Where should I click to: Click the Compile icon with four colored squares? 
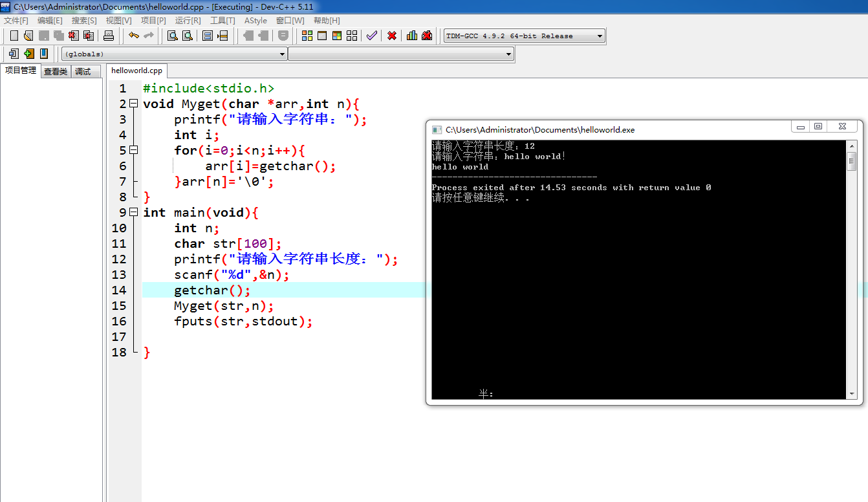(307, 36)
